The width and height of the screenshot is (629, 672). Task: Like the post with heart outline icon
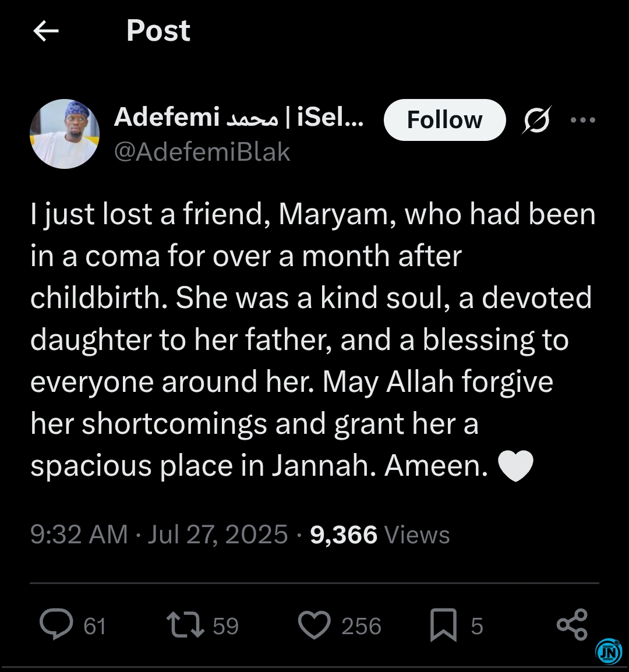(x=314, y=625)
